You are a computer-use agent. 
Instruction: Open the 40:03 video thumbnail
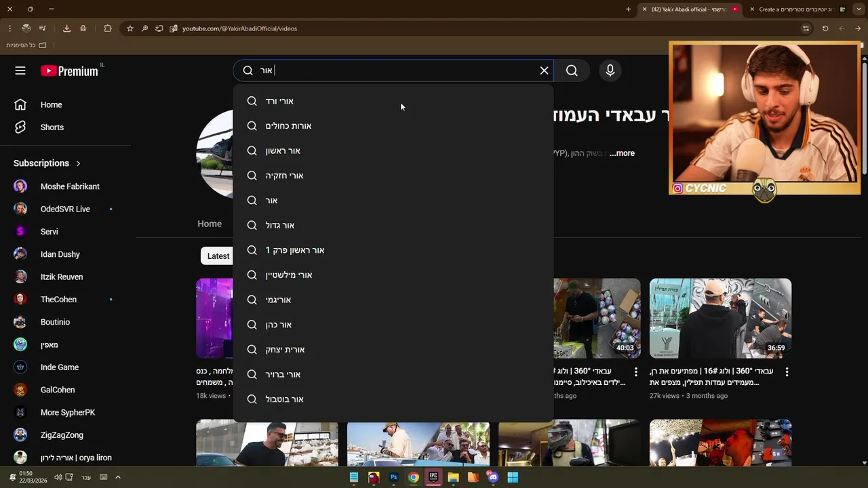point(597,318)
